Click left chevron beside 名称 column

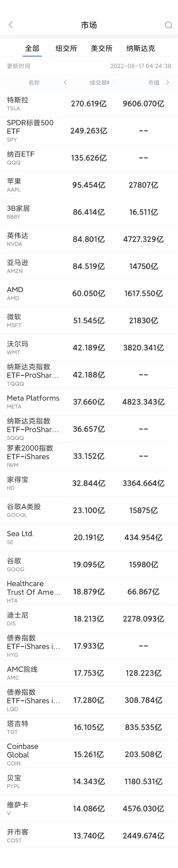(65, 83)
